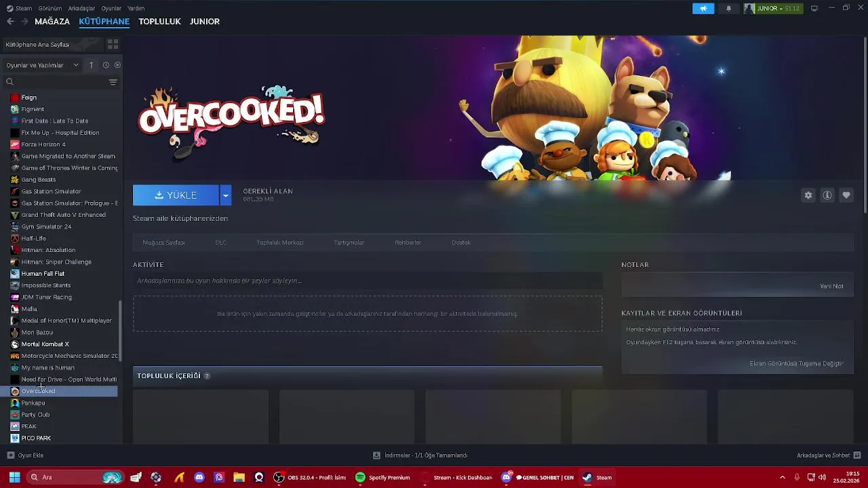Go to KÜTÜPHANE tab

[x=104, y=22]
